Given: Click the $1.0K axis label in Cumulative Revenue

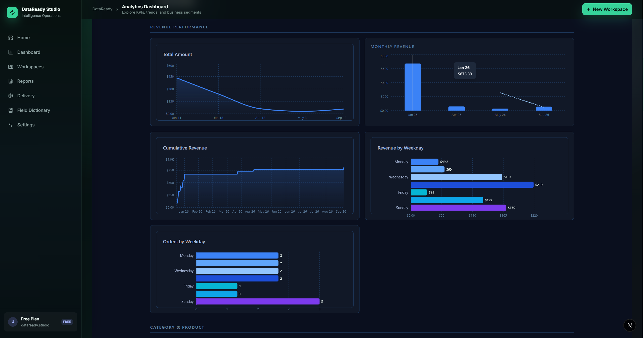Looking at the screenshot, I should pyautogui.click(x=170, y=160).
